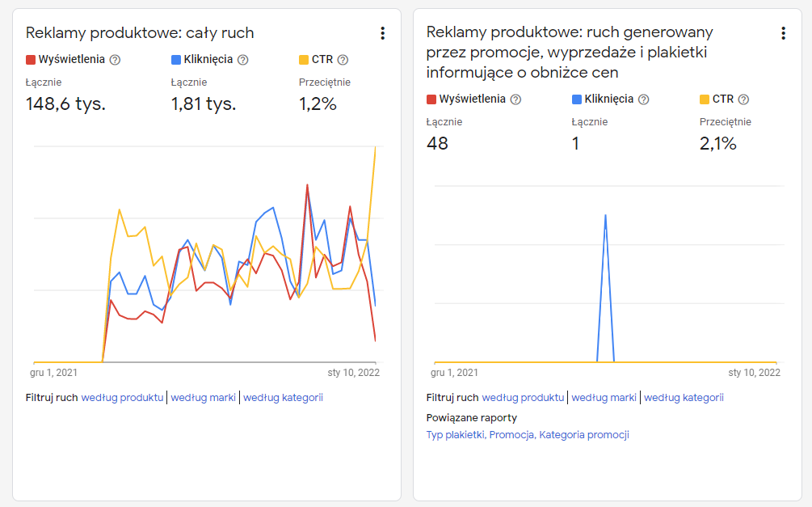Click help icon next to Wyświetlenia in right card
Viewport: 812px width, 507px height.
pos(515,99)
